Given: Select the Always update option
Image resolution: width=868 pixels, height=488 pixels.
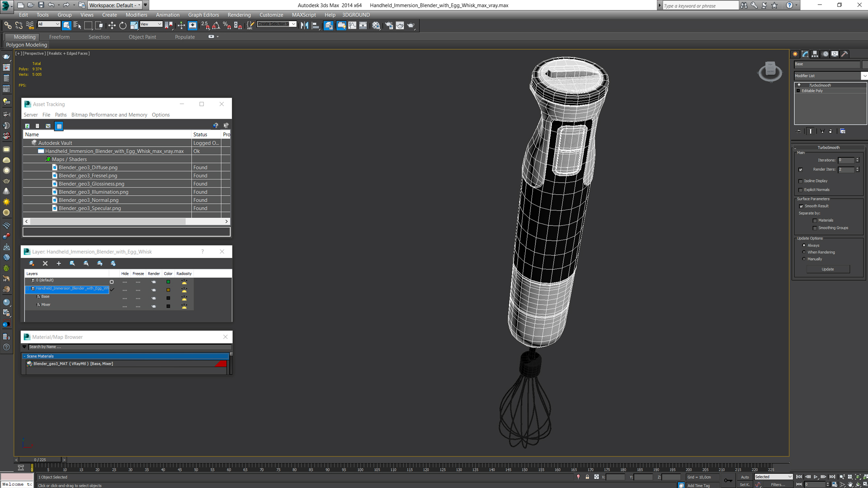Looking at the screenshot, I should 804,245.
